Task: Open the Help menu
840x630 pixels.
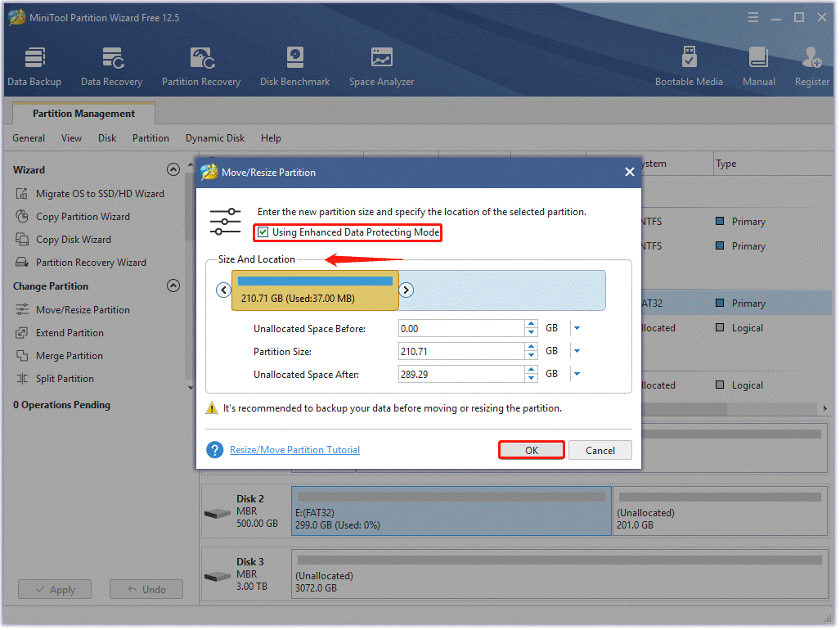Action: (x=271, y=139)
